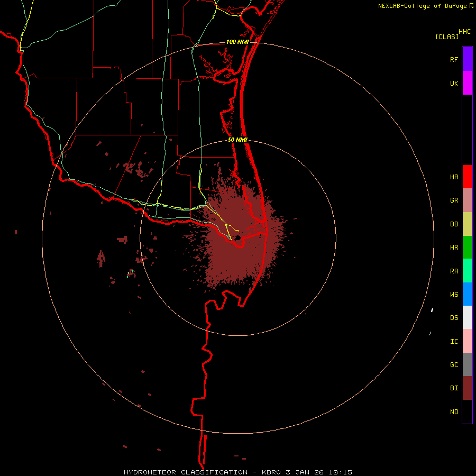Click the RF purple legend swatch
This screenshot has height=476, width=476.
pyautogui.click(x=467, y=59)
